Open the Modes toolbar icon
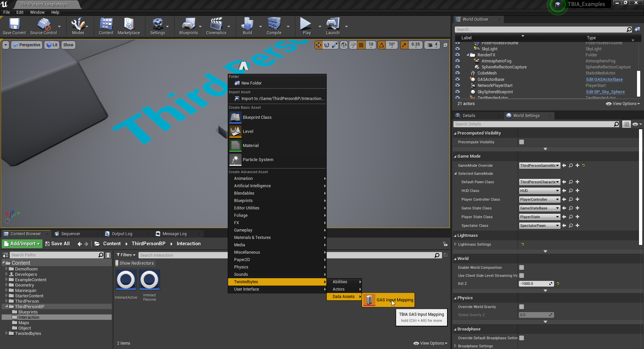This screenshot has width=644, height=349. (78, 26)
